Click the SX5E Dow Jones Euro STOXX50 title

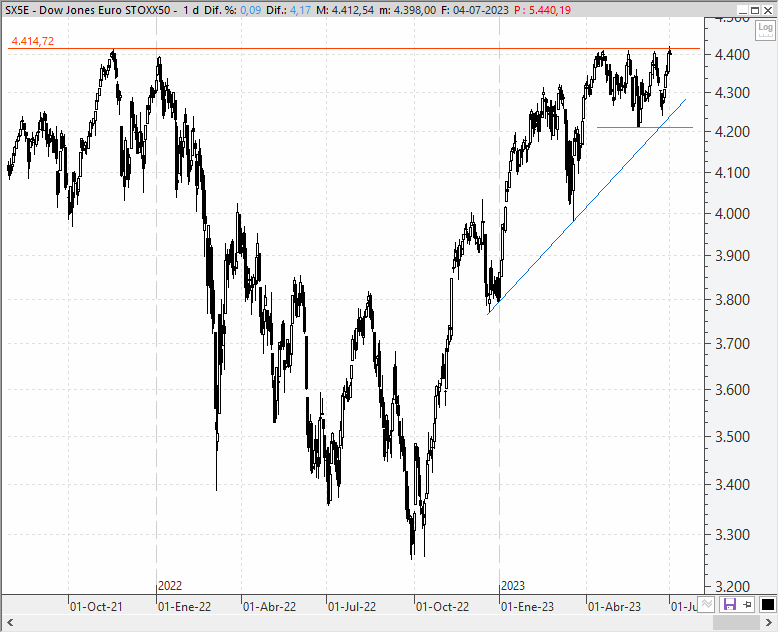87,10
